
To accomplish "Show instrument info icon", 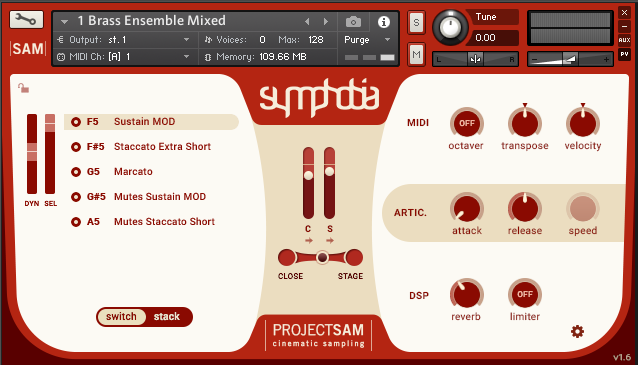I will pyautogui.click(x=384, y=22).
